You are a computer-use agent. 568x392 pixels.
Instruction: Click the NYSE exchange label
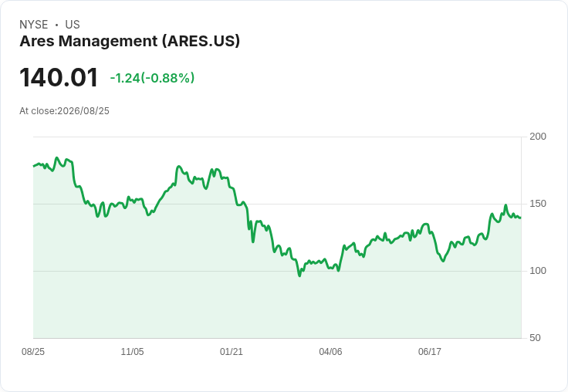tap(34, 25)
